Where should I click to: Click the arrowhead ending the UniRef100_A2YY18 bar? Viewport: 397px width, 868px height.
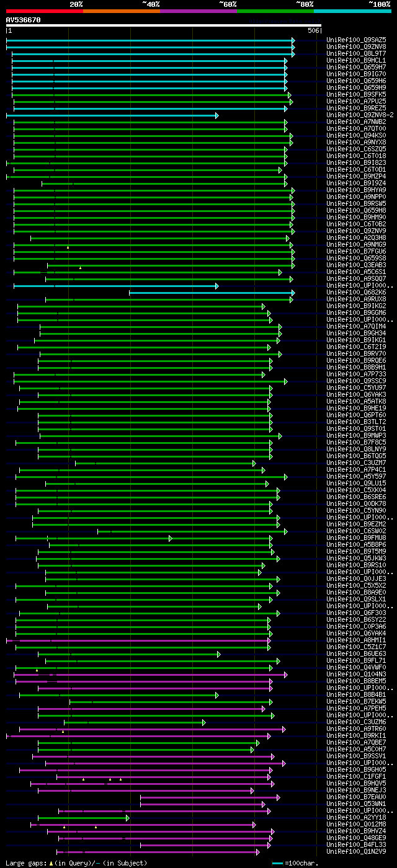128,817
